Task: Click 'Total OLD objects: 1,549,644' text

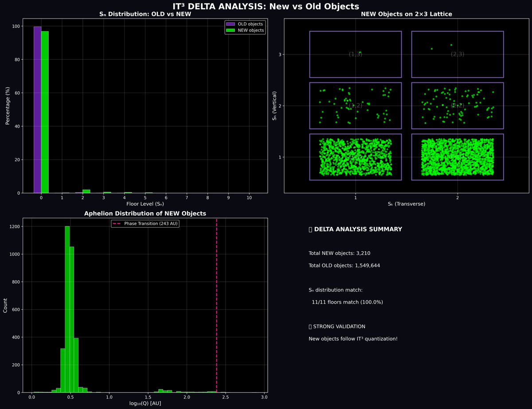Action: [344, 265]
